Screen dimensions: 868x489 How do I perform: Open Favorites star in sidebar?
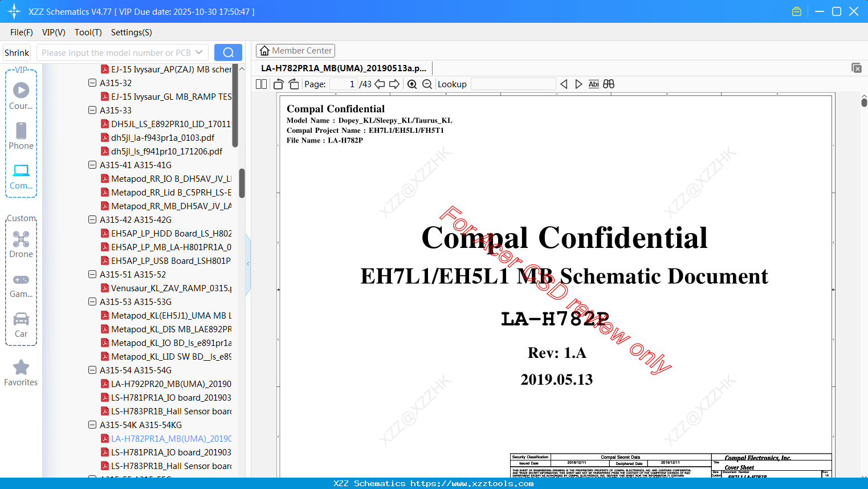(x=21, y=373)
